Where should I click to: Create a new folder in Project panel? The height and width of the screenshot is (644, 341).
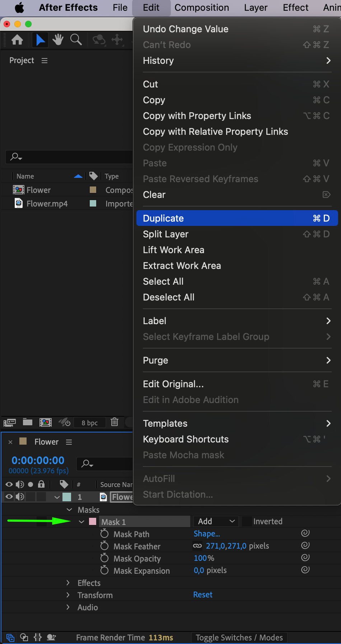(28, 422)
